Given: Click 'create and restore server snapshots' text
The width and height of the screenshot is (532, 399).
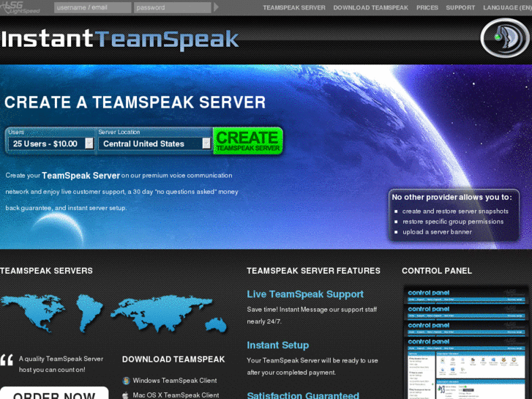Looking at the screenshot, I should [x=455, y=212].
